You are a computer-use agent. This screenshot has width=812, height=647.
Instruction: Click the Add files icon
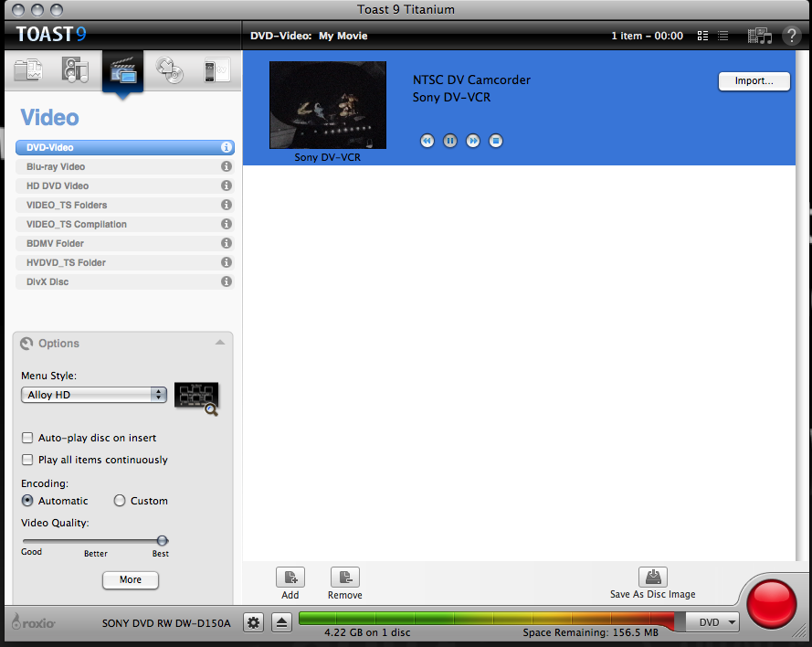(x=290, y=577)
